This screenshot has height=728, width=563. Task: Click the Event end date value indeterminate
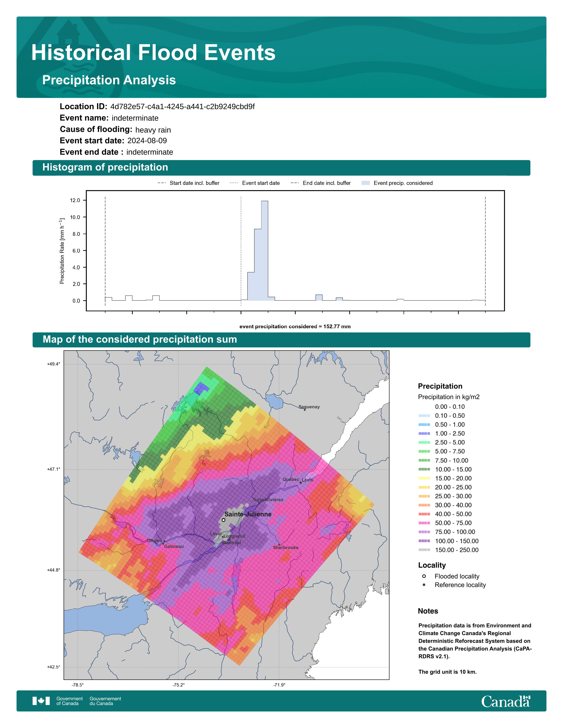[x=150, y=152]
